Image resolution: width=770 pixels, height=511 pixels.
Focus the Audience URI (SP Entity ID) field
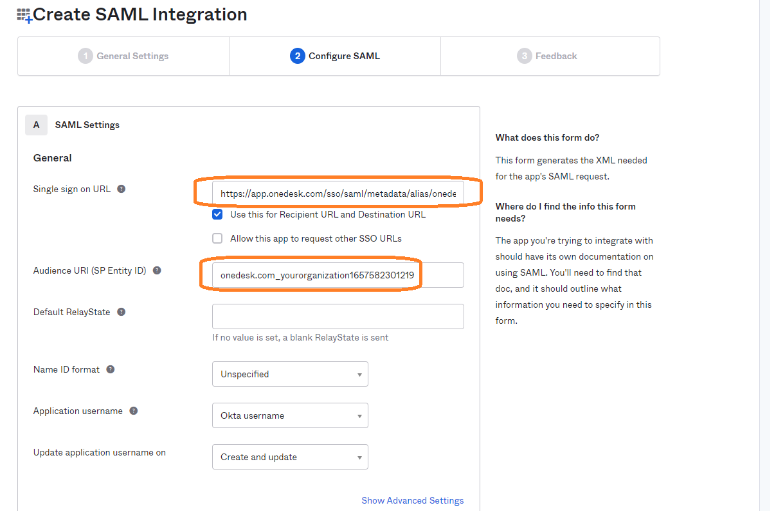point(337,275)
